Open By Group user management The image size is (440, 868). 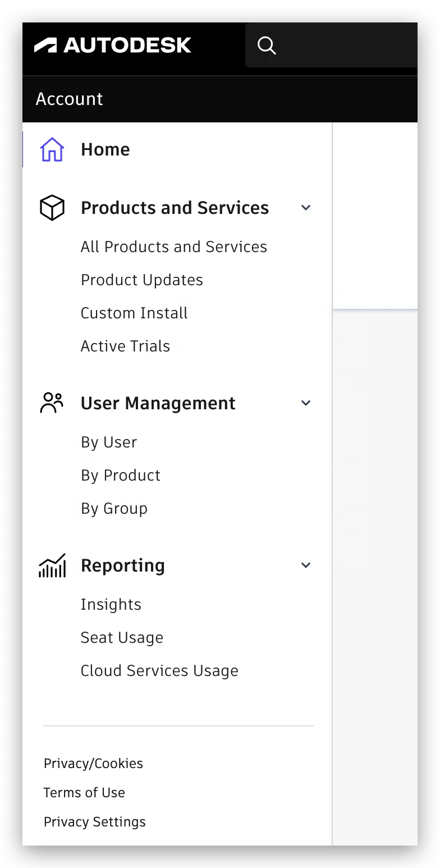(x=114, y=509)
